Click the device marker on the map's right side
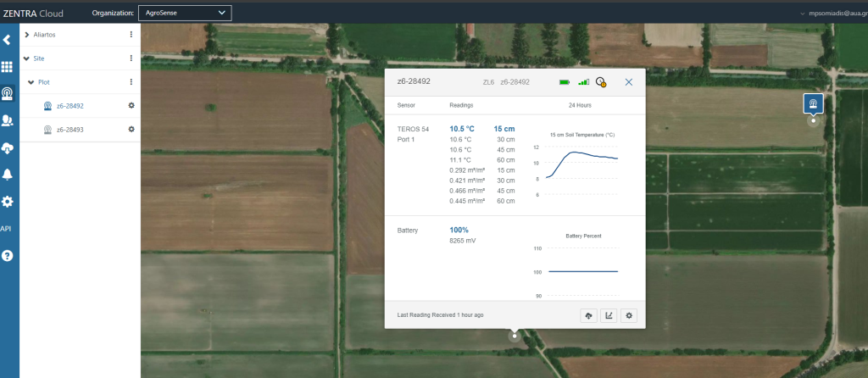 tap(813, 105)
